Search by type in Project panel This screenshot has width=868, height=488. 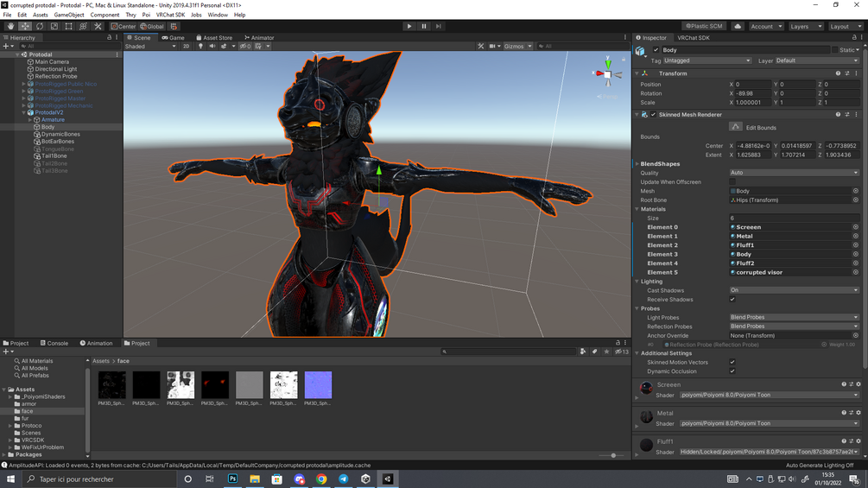(x=583, y=352)
